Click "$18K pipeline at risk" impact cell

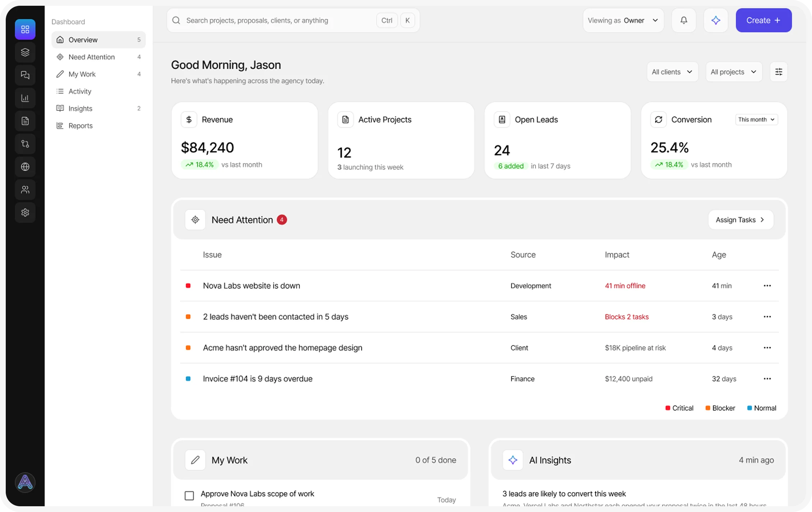pos(635,348)
